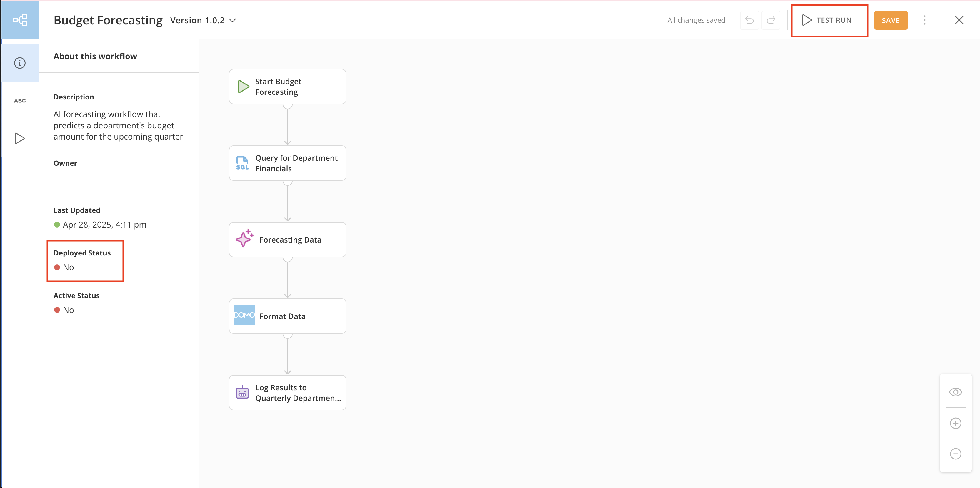The height and width of the screenshot is (488, 980).
Task: Click the robot icon on Log Results node
Action: (x=242, y=392)
